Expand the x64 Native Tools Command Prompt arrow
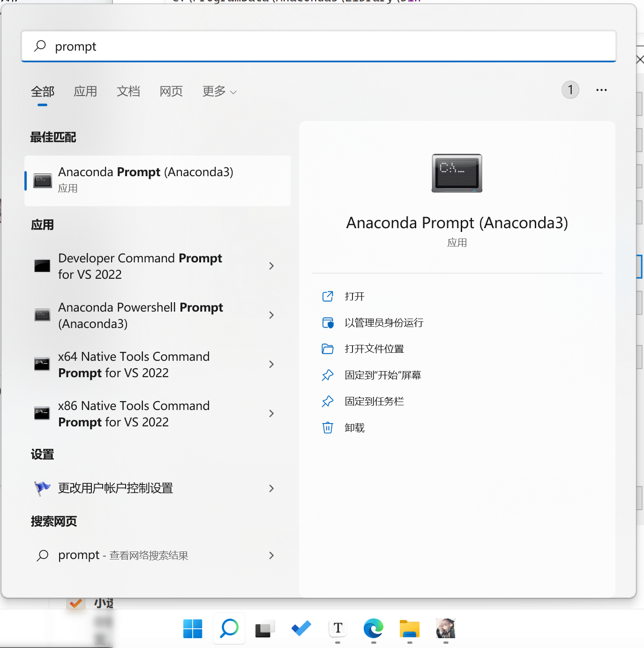Viewport: 644px width, 648px height. (x=271, y=365)
